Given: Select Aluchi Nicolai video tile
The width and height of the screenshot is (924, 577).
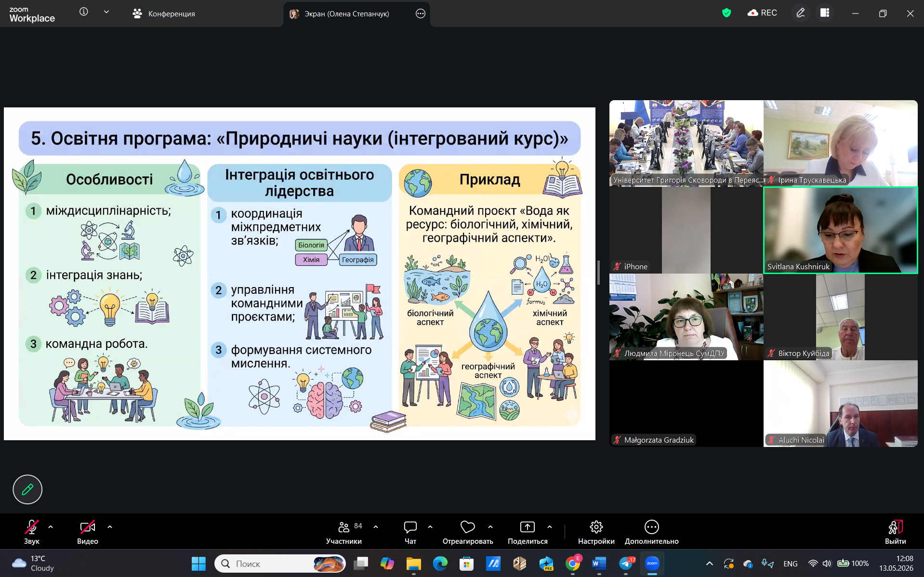Looking at the screenshot, I should pos(840,404).
